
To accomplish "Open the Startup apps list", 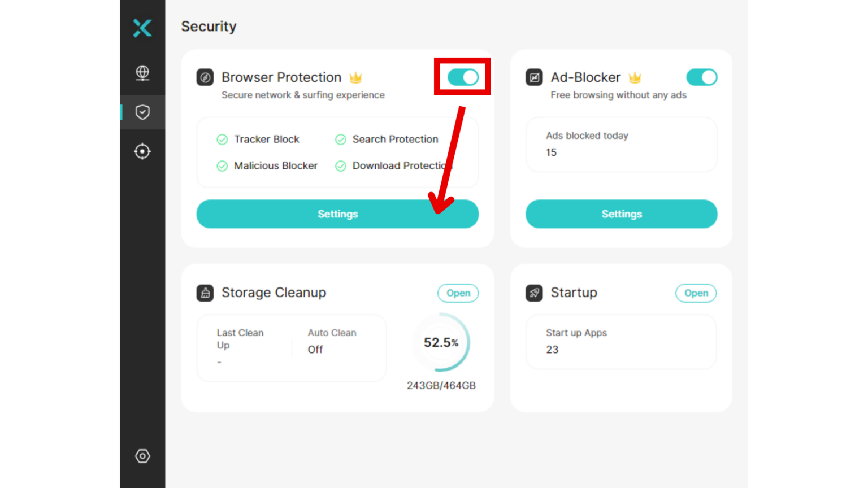I will pos(696,293).
